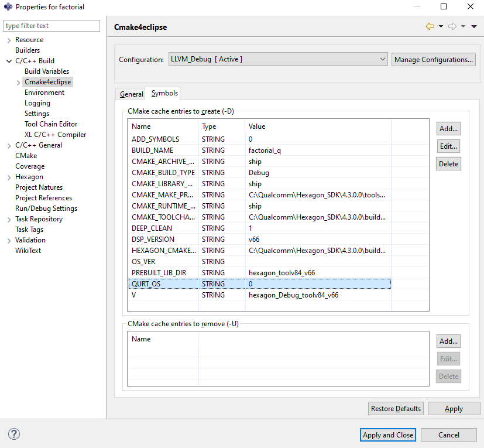Select WikiText tree item
Image resolution: width=484 pixels, height=448 pixels.
pyautogui.click(x=28, y=250)
